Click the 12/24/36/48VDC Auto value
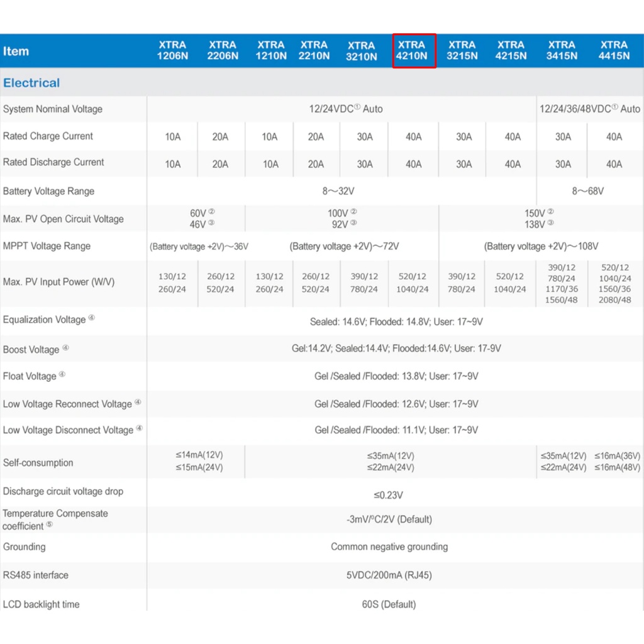Viewport: 644px width, 644px height. [590, 109]
